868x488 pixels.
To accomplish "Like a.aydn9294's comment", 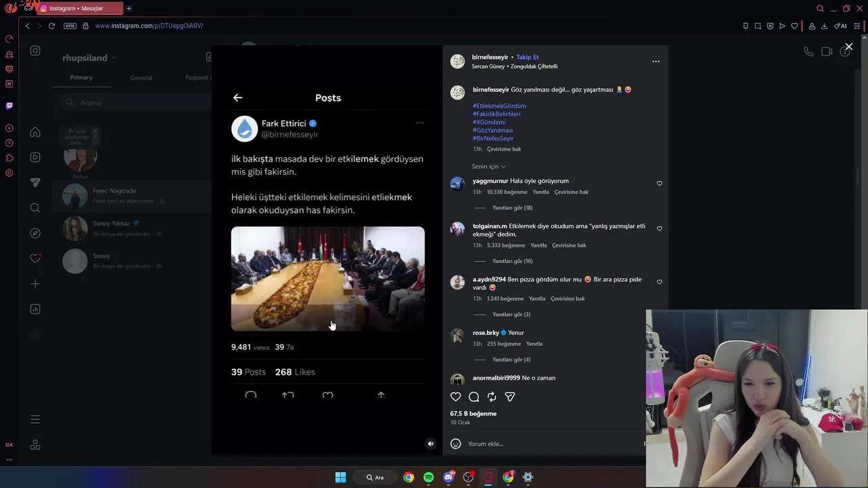I will pyautogui.click(x=659, y=282).
